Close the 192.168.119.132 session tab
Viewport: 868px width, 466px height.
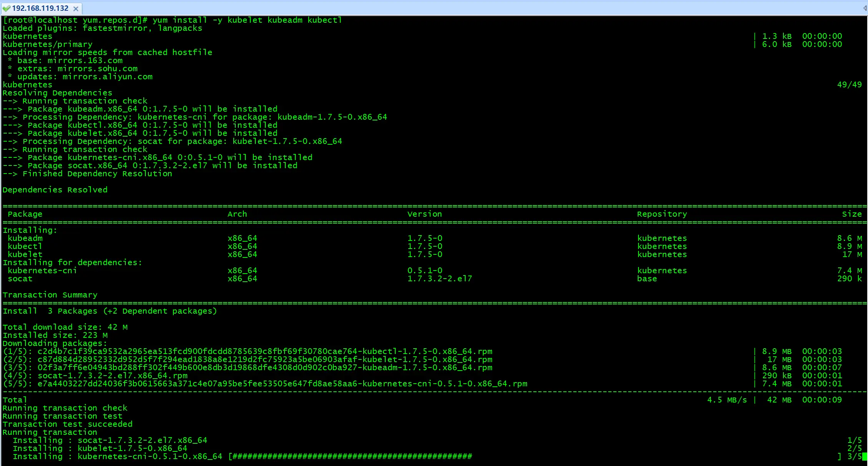pos(76,8)
